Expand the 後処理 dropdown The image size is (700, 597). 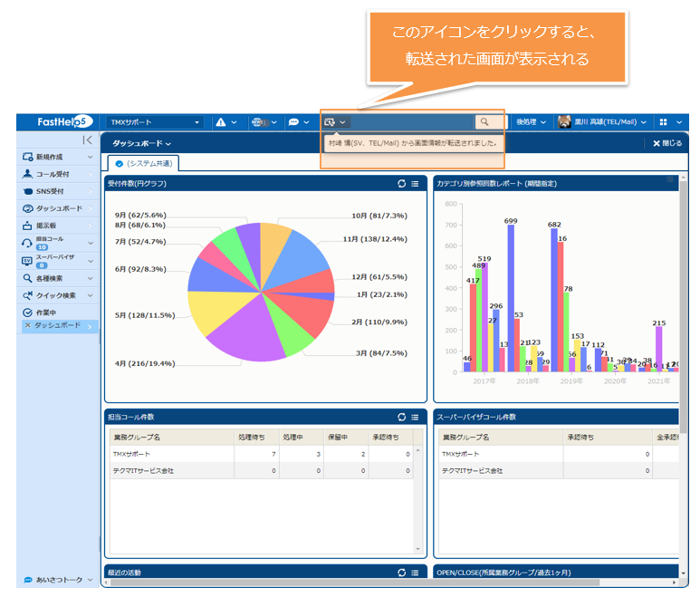[x=530, y=121]
